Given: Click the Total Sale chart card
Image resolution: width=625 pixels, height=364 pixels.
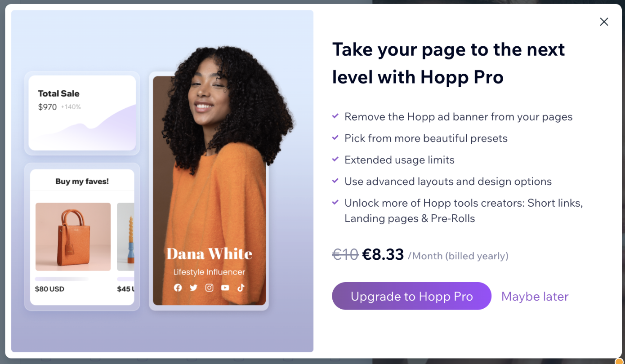Looking at the screenshot, I should (x=82, y=113).
